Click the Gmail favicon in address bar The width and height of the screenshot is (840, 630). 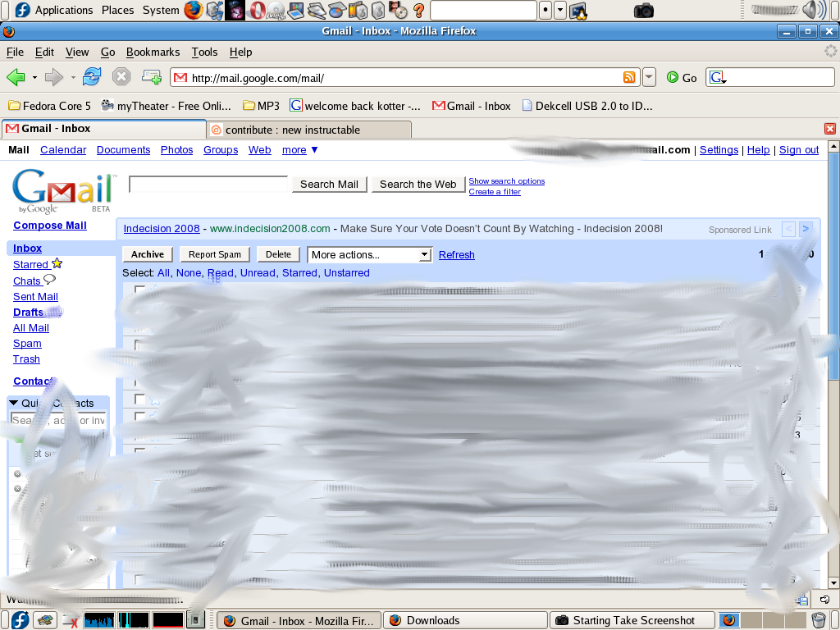point(180,78)
